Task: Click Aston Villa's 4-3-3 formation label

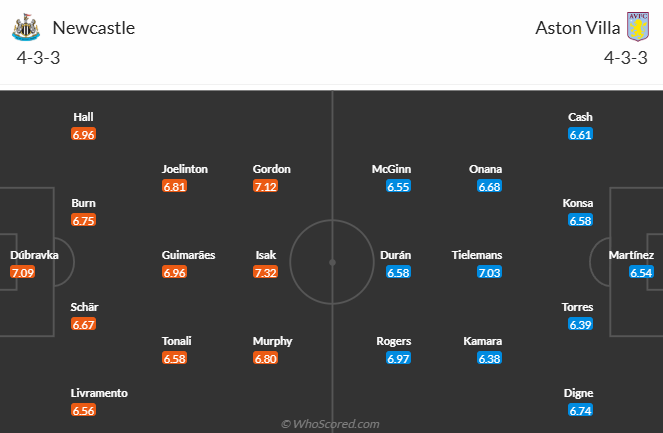Action: pyautogui.click(x=624, y=58)
